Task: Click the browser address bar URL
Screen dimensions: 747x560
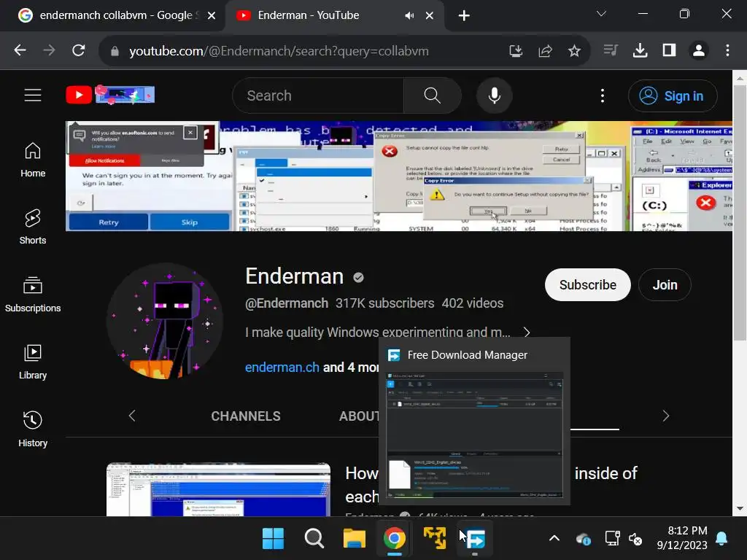Action: [x=279, y=51]
